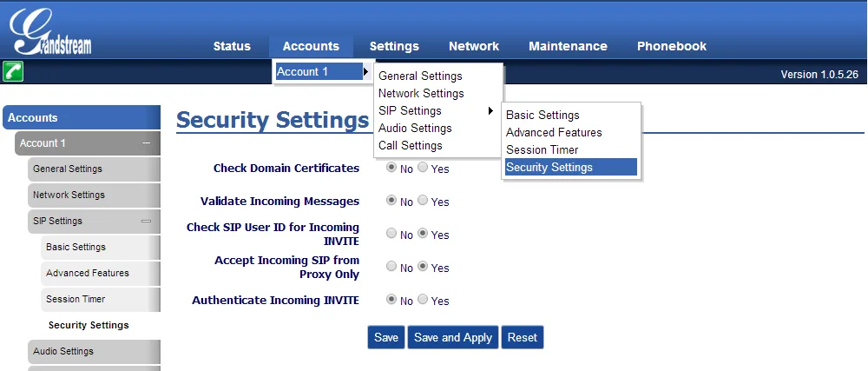Open the Maintenance menu
The image size is (868, 371).
pyautogui.click(x=568, y=46)
